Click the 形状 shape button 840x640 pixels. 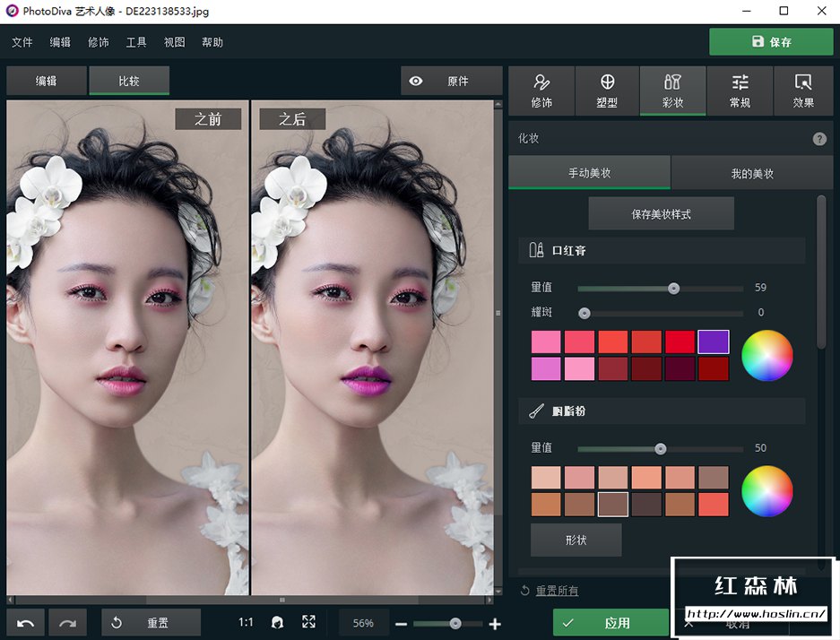click(x=576, y=540)
